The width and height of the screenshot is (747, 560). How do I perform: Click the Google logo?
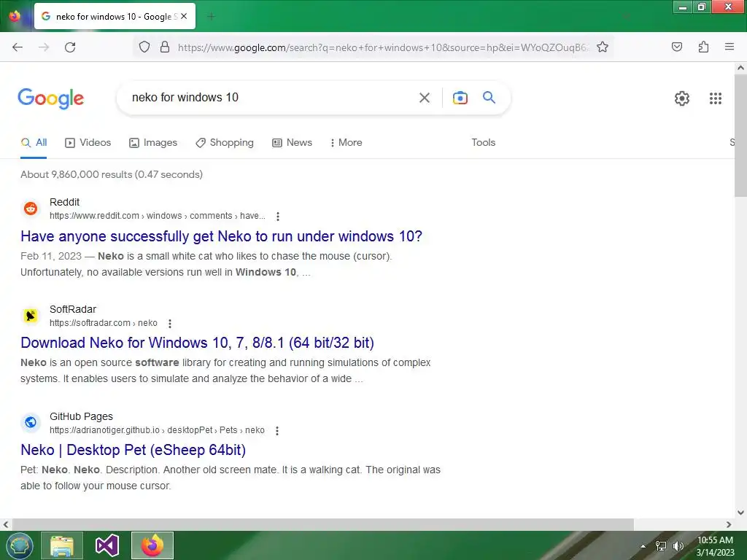pyautogui.click(x=51, y=98)
